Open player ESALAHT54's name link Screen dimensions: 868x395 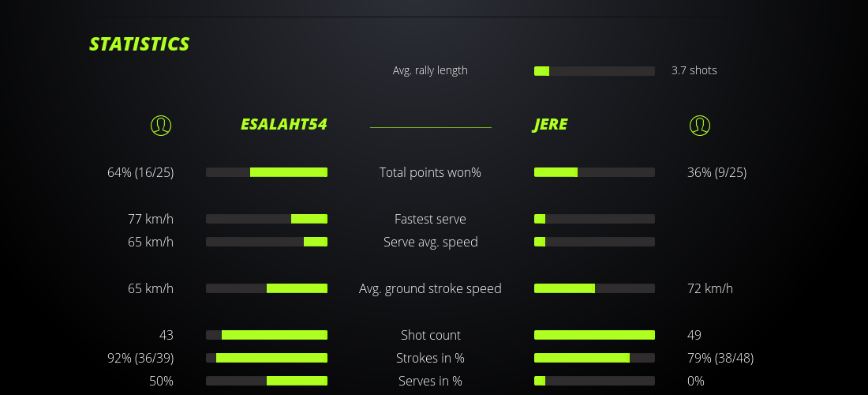pos(283,125)
